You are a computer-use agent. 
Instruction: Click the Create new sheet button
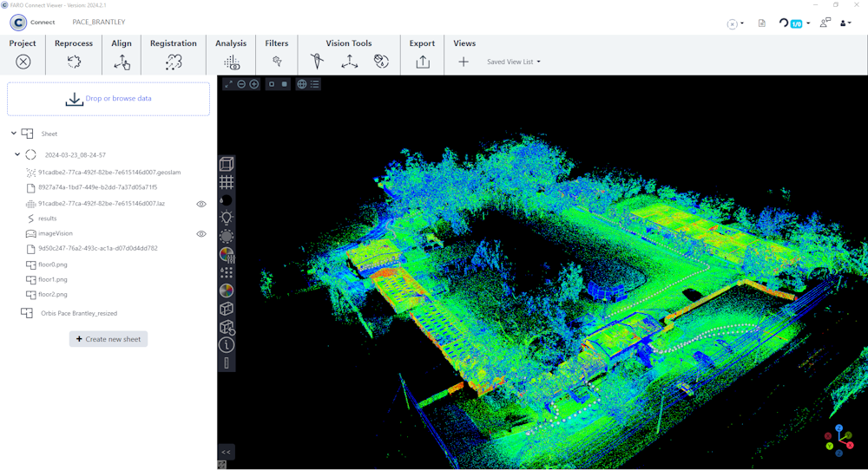[x=108, y=339]
